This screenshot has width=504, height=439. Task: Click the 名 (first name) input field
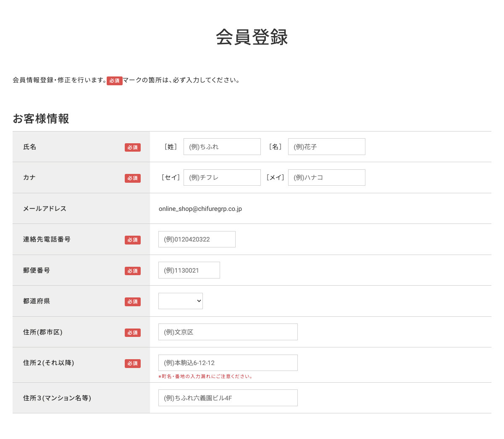click(326, 147)
